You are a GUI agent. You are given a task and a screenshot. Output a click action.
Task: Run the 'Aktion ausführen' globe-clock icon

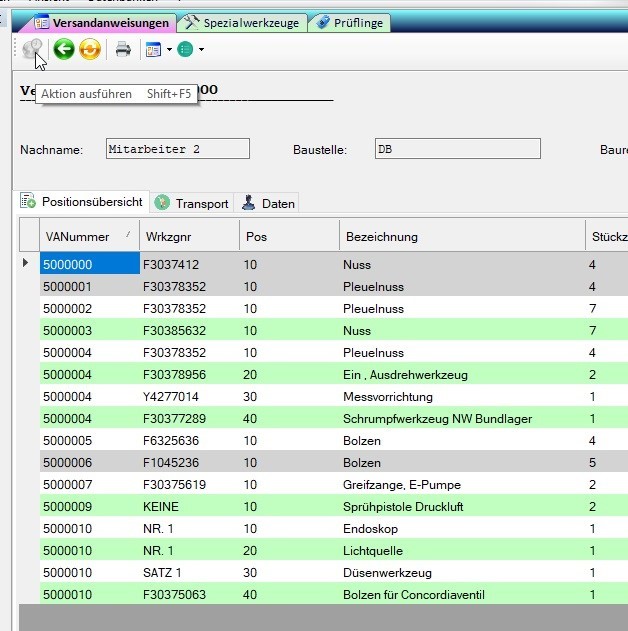coord(32,49)
